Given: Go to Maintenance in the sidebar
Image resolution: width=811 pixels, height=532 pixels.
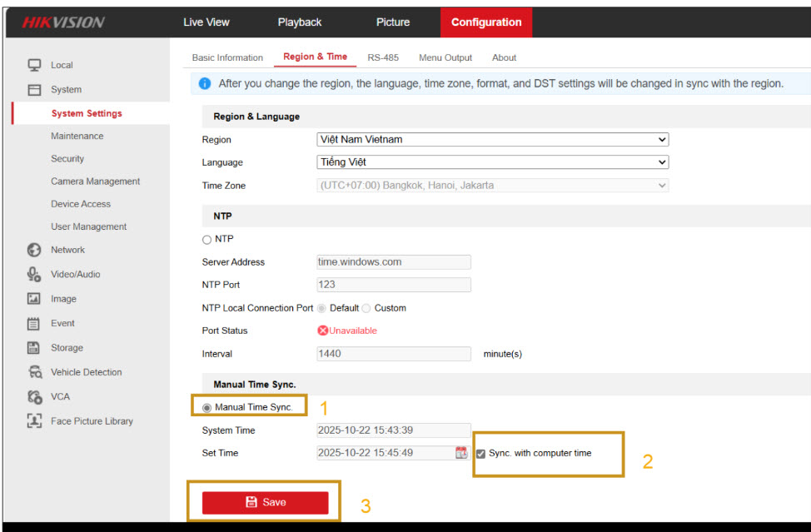Looking at the screenshot, I should coord(77,136).
